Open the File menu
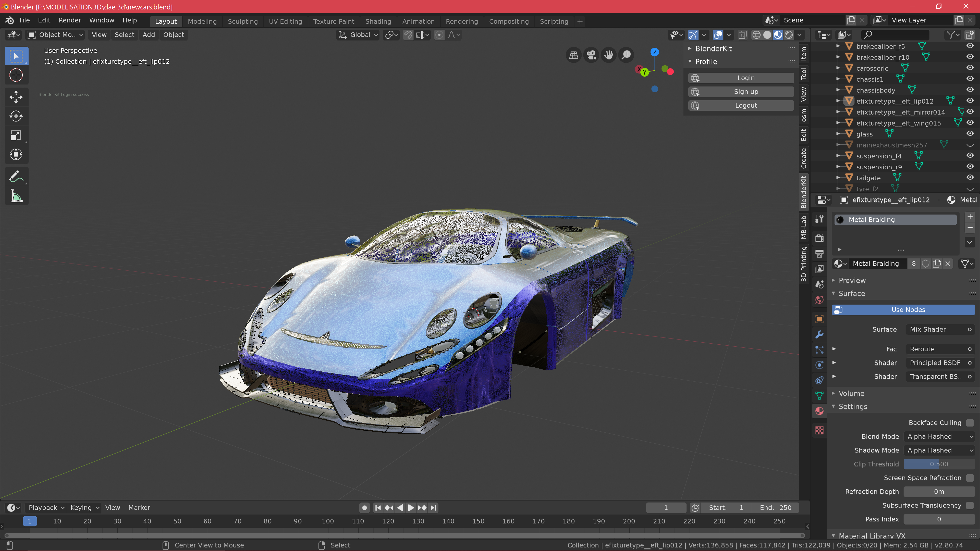This screenshot has width=980, height=551. pyautogui.click(x=24, y=20)
